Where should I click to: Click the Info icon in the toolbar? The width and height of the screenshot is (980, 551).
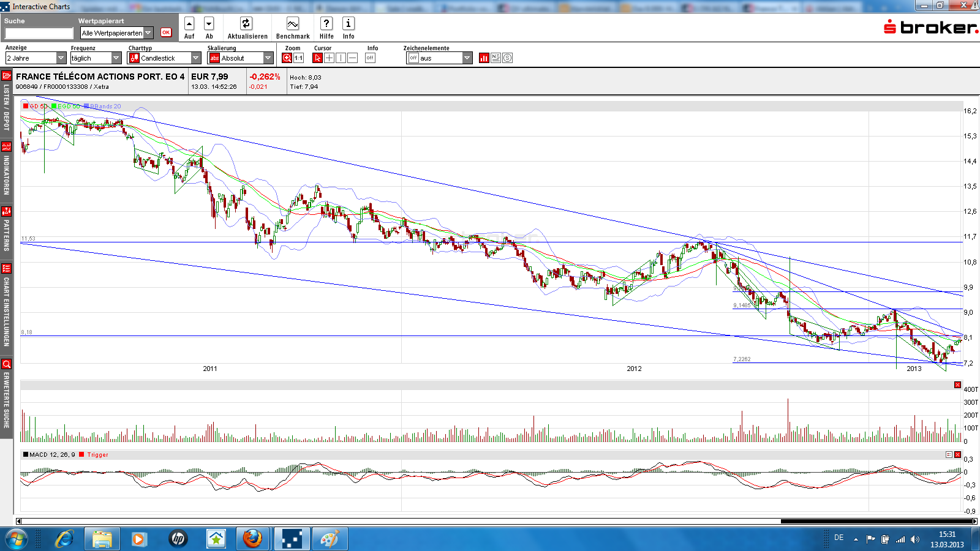(x=349, y=24)
